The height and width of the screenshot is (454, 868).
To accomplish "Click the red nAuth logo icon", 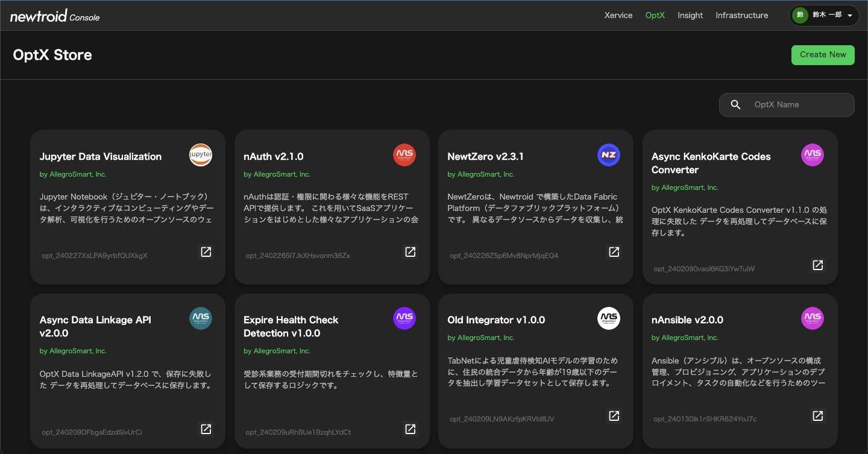I will pyautogui.click(x=404, y=155).
